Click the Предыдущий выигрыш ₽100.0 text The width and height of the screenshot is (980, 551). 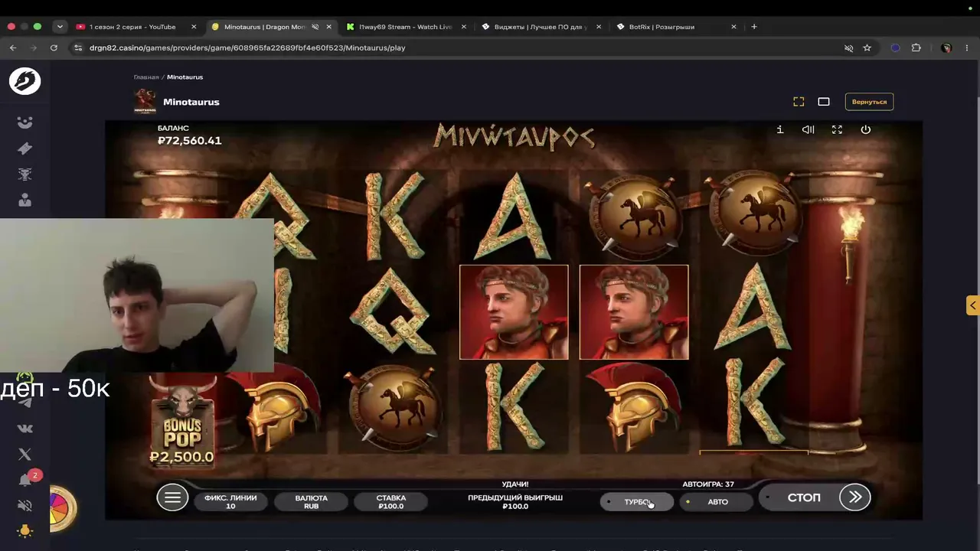[x=515, y=502]
